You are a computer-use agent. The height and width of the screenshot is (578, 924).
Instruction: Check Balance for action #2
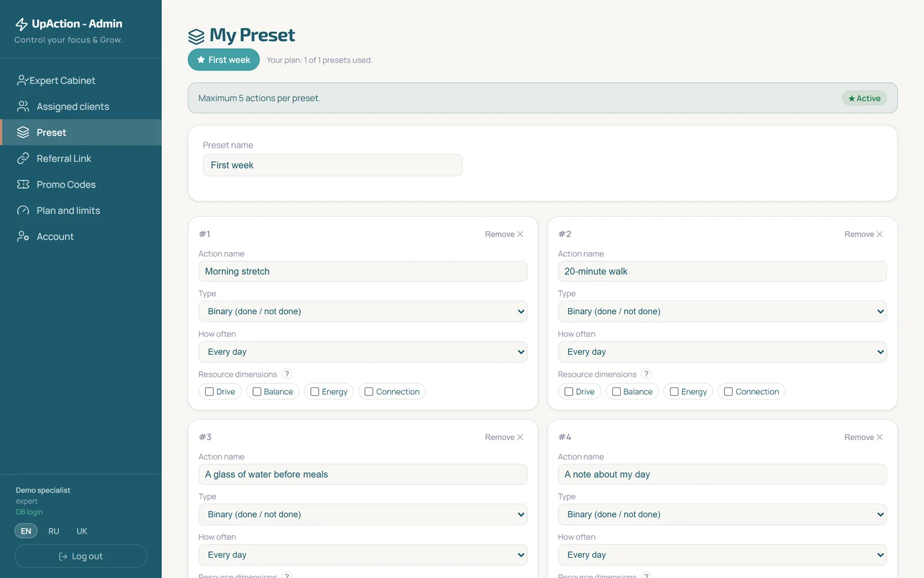616,391
